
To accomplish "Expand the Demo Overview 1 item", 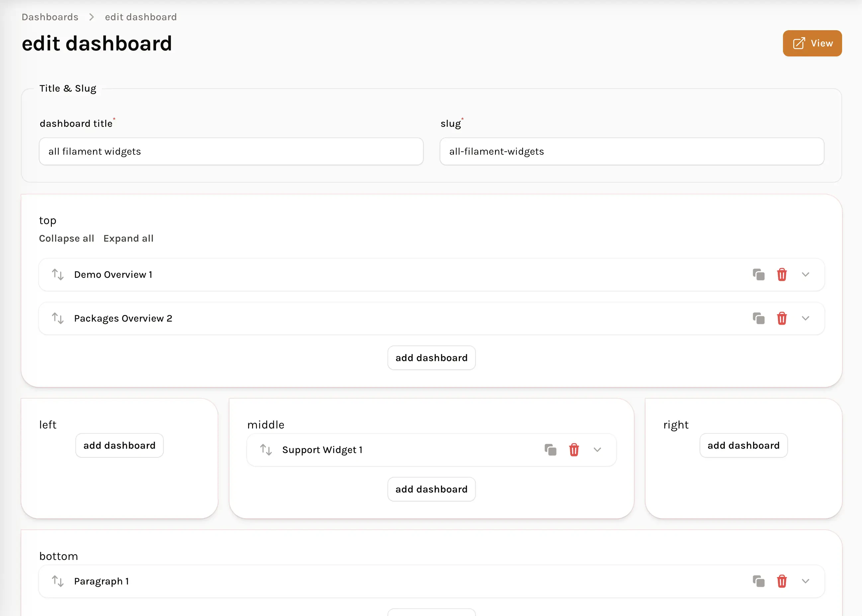I will coord(806,274).
